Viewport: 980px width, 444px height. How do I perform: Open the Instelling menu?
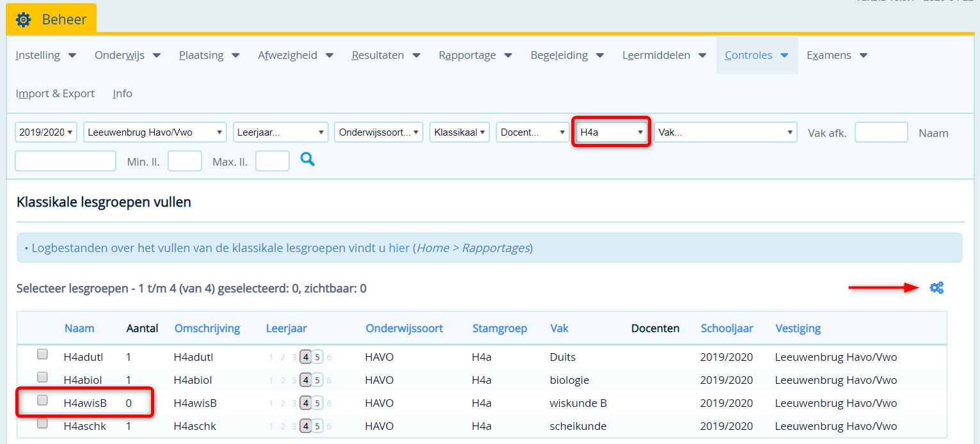(46, 55)
